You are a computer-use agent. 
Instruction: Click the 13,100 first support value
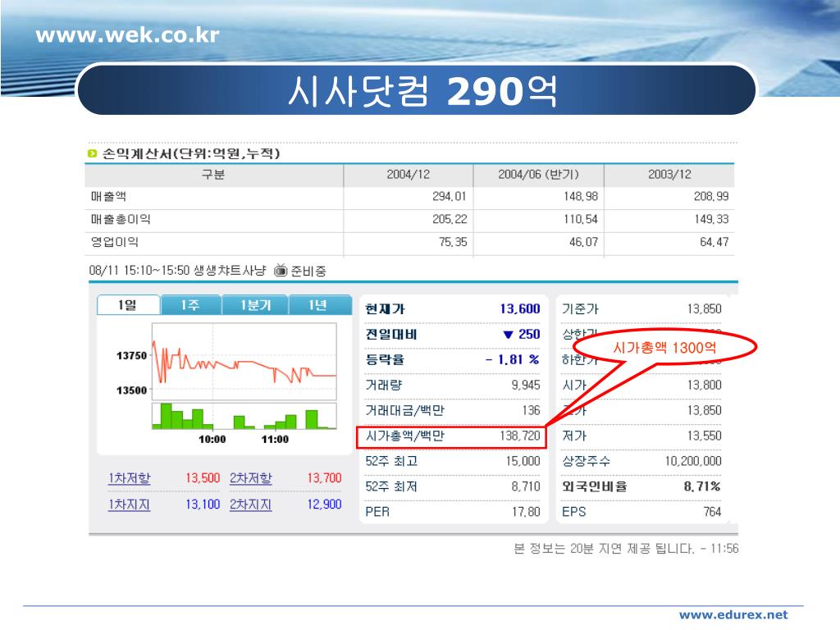(x=203, y=504)
